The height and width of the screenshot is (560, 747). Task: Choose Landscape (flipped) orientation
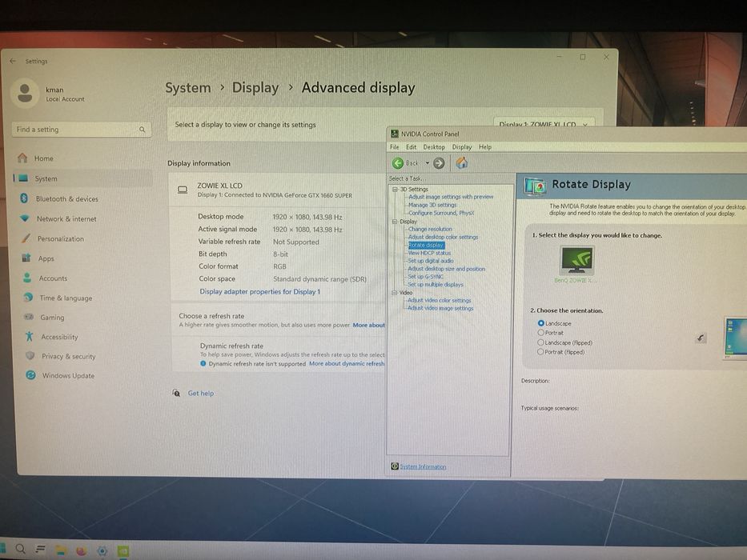pos(540,342)
